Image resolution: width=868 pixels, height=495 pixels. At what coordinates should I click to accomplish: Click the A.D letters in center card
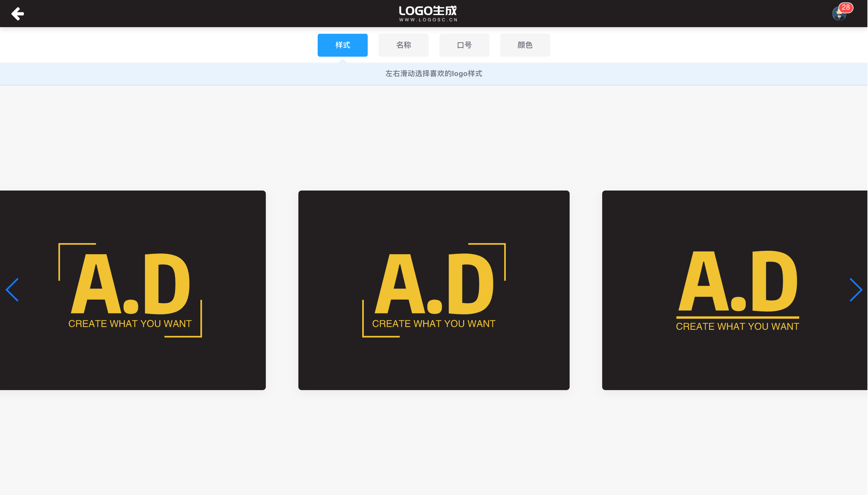coord(434,284)
